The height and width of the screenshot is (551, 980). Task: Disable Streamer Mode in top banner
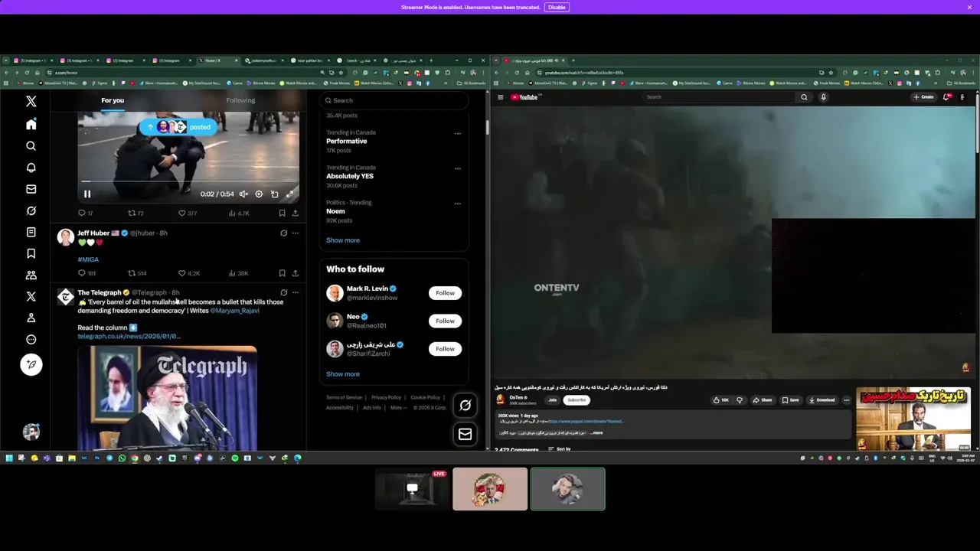[557, 7]
